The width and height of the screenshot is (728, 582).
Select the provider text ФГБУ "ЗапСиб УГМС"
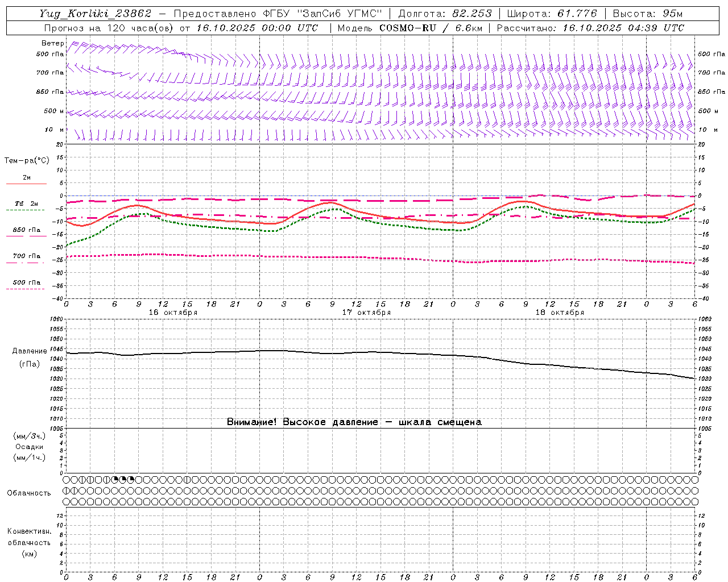323,14
